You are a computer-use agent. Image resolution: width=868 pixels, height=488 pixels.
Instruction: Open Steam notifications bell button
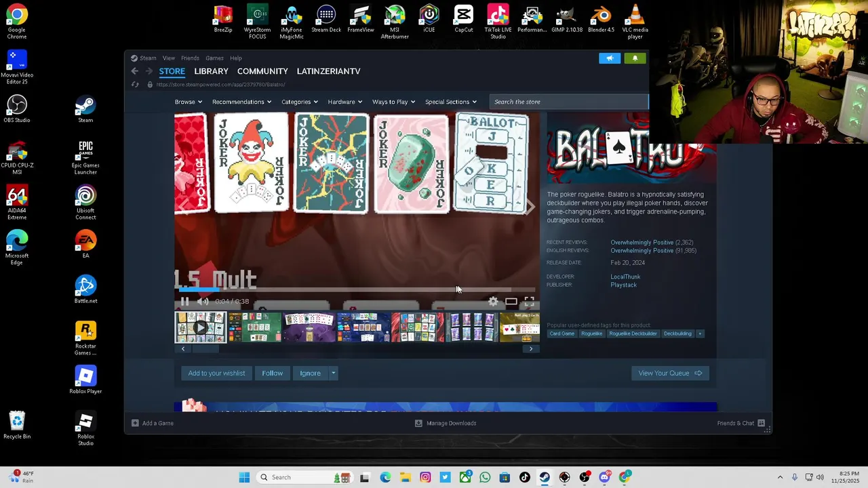pos(635,58)
